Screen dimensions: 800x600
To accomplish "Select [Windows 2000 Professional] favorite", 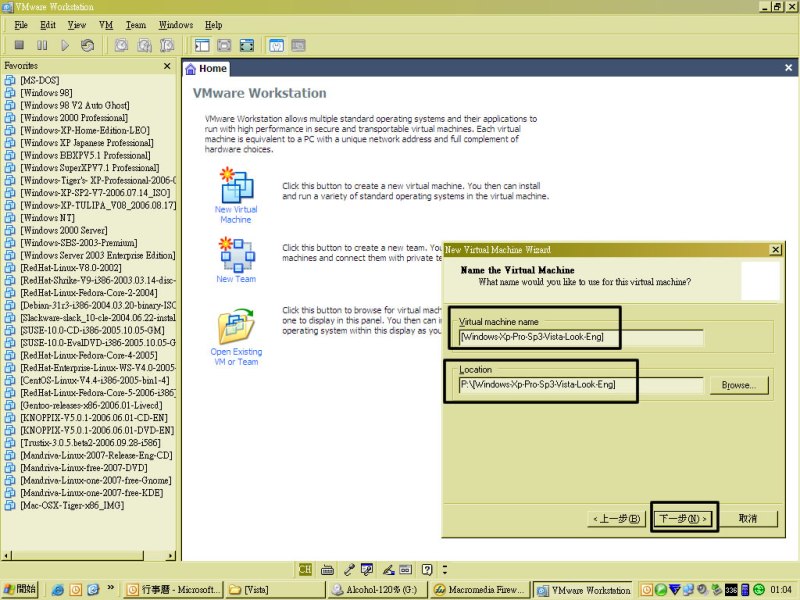I will point(74,118).
